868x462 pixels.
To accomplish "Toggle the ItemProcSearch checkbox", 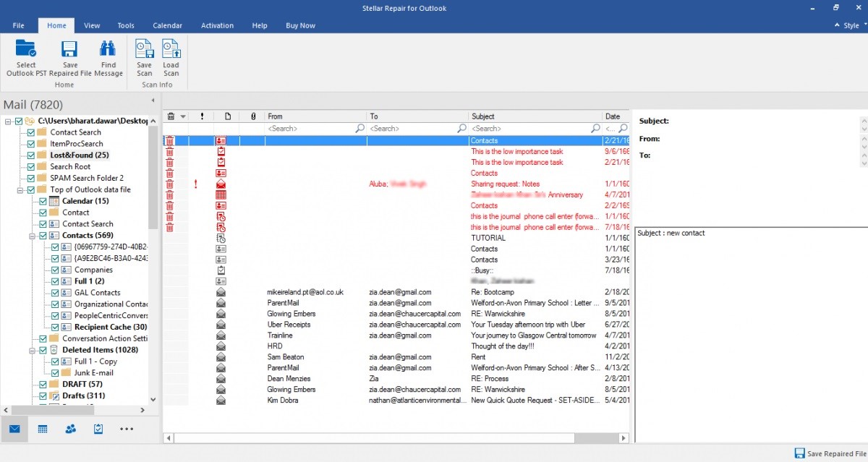I will pos(30,144).
